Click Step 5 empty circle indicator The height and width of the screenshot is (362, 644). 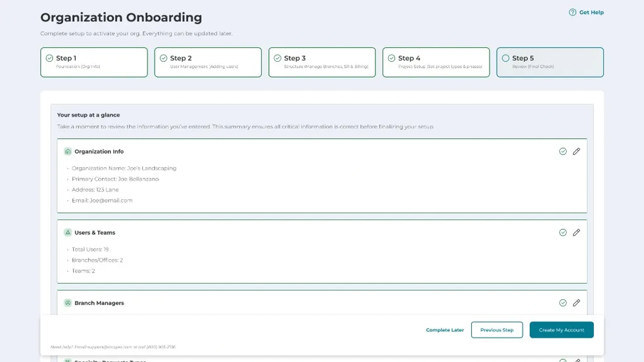(505, 58)
